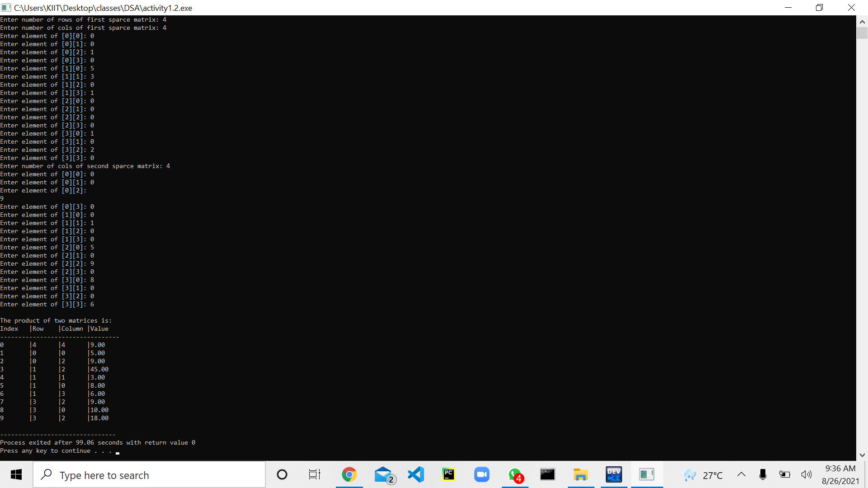868x488 pixels.
Task: Launch Visual Studio Code from taskbar
Action: coord(416,474)
